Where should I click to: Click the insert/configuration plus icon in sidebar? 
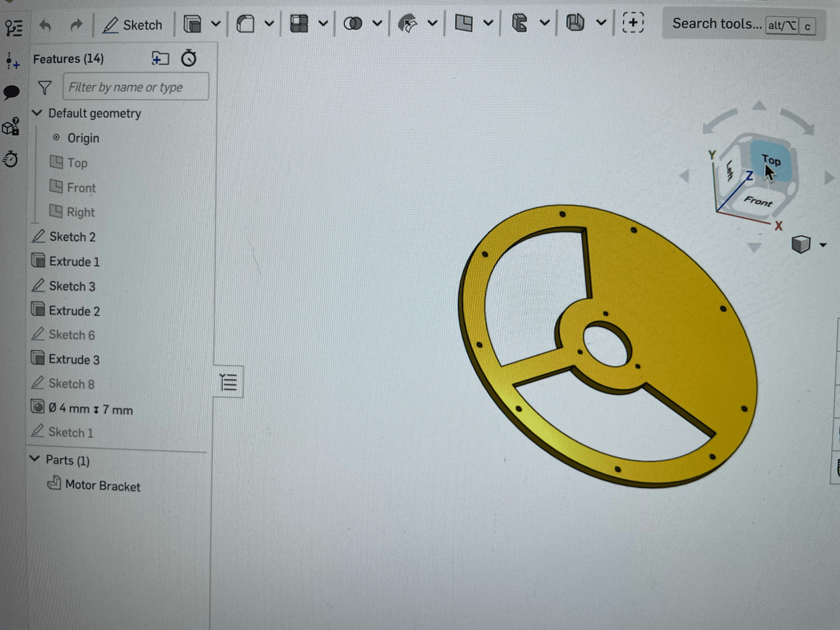click(12, 61)
